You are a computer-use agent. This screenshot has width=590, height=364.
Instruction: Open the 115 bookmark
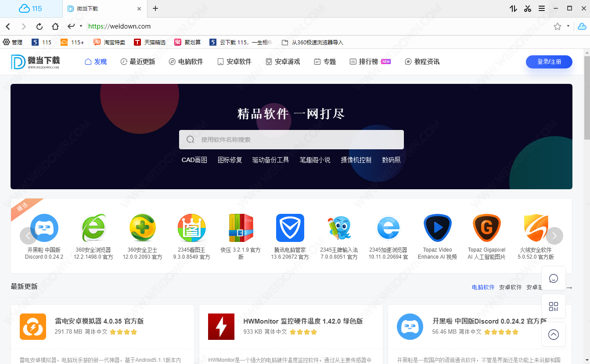41,42
